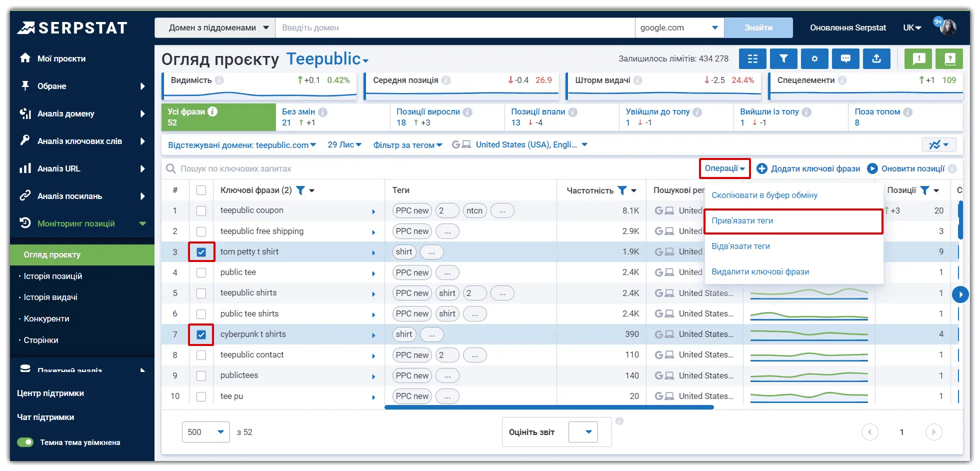Click plus icon of Додати ключові фрази
Image resolution: width=980 pixels, height=471 pixels.
click(762, 168)
